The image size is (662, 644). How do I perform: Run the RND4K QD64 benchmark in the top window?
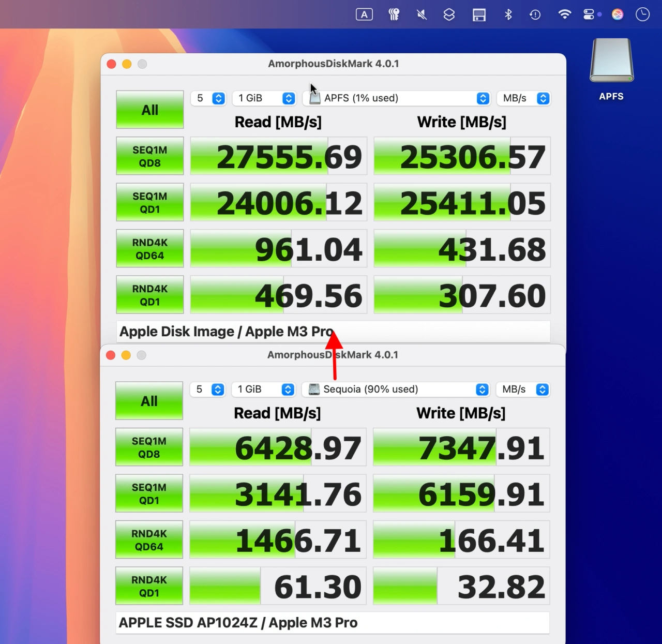(149, 248)
